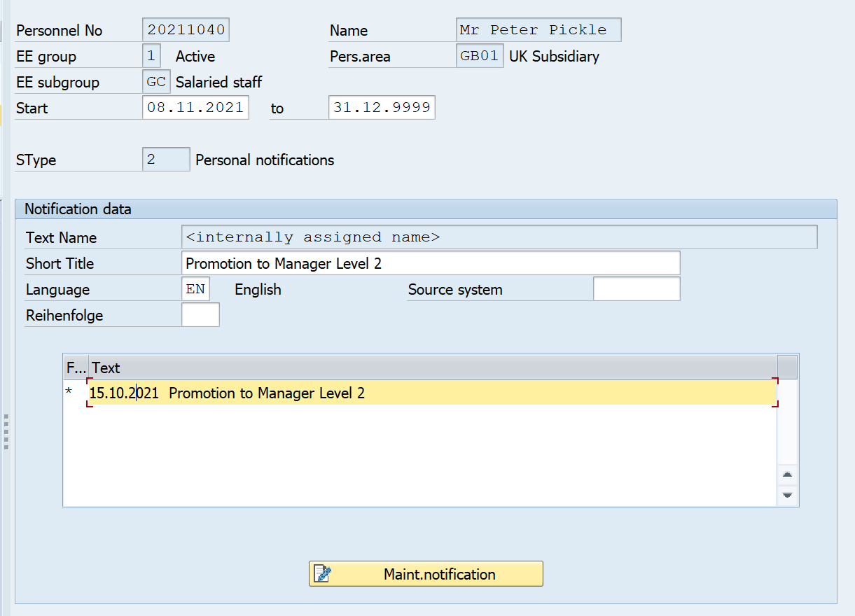Edit the Short Title field
This screenshot has width=855, height=616.
pyautogui.click(x=431, y=263)
